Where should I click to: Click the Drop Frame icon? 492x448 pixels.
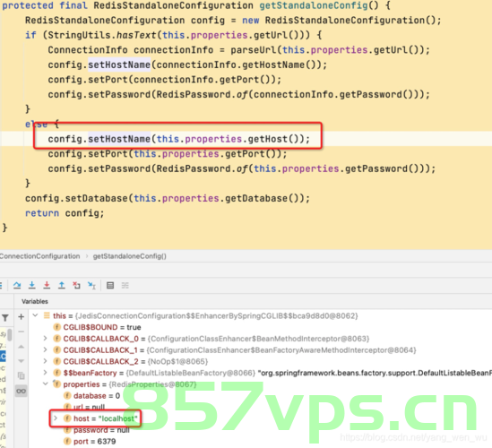76,285
